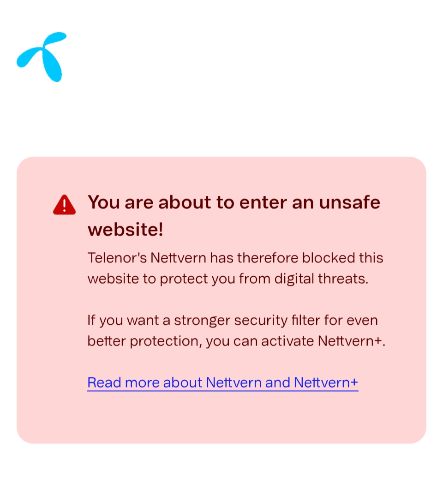Click the word "activate" in the paragraph
This screenshot has height=504, width=443.
click(288, 341)
